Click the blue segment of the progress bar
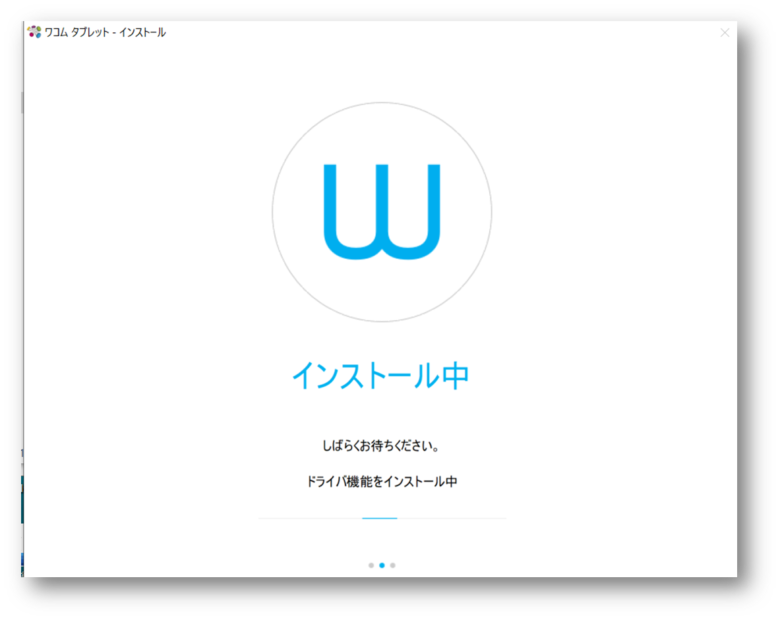The height and width of the screenshot is (620, 780). [x=380, y=518]
